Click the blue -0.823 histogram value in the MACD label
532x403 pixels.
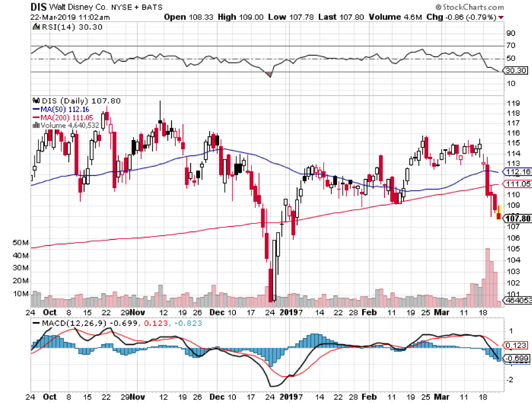pos(188,323)
